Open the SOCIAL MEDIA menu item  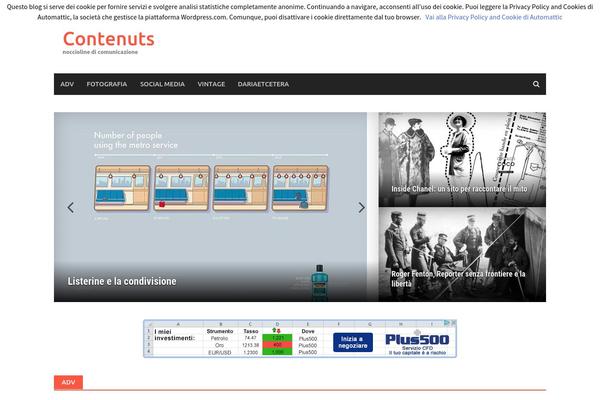[162, 84]
